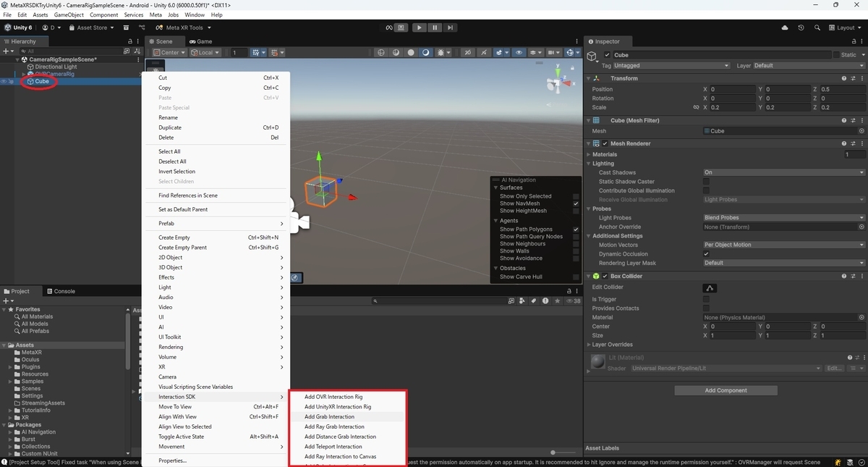Open the Scene camera settings icon

(555, 52)
